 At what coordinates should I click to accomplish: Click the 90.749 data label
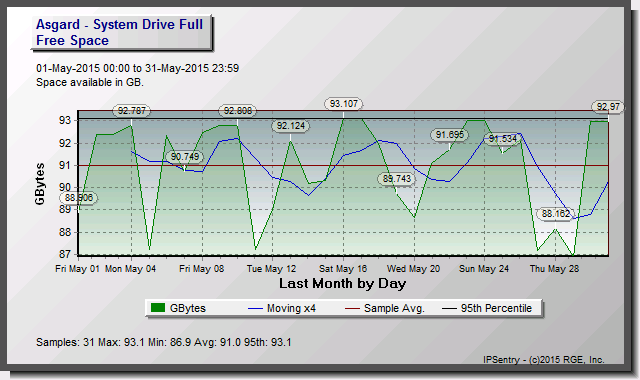184,157
